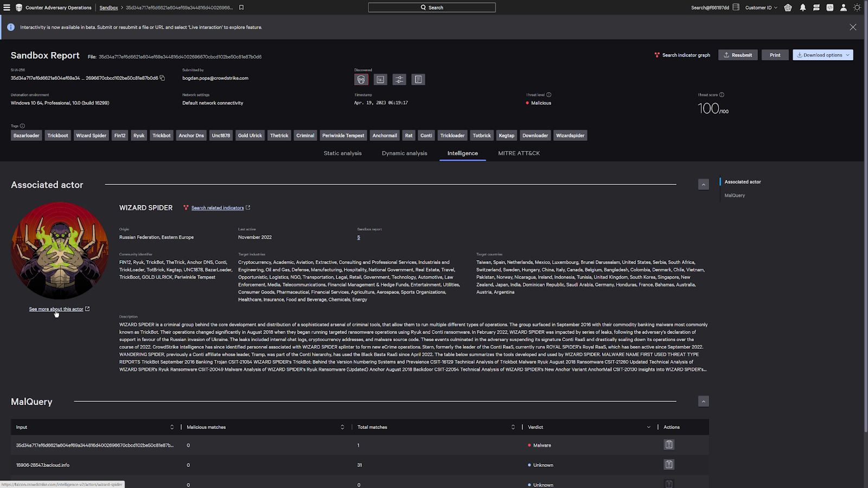
Task: Open Search indicator graph
Action: tap(682, 55)
